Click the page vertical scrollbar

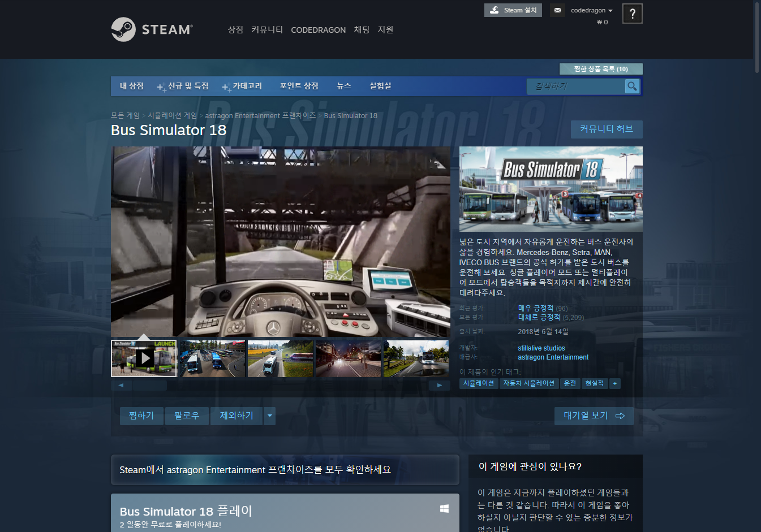(758, 37)
